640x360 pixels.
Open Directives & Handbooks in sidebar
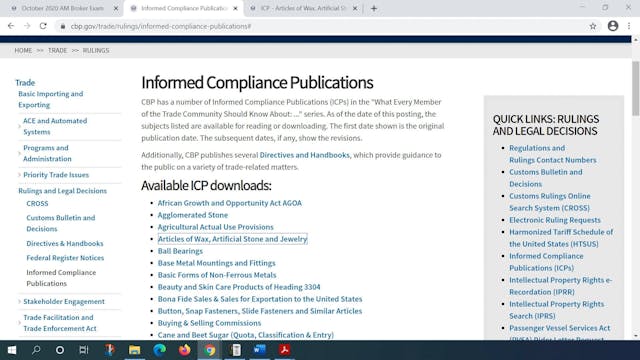tap(65, 243)
